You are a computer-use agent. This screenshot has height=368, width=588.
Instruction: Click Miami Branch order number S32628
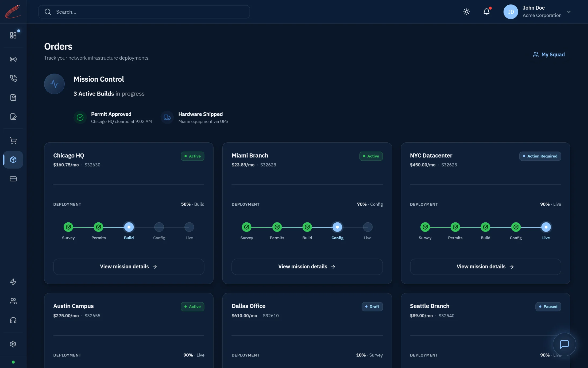[x=268, y=165]
